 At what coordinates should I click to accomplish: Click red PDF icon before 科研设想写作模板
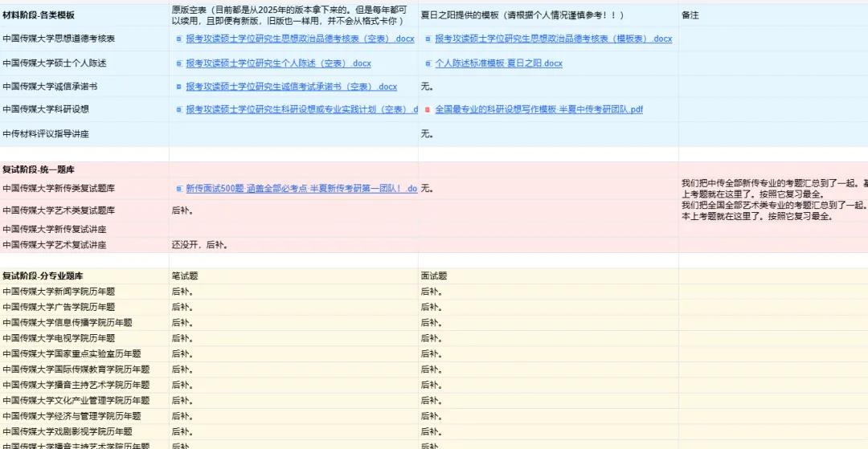pos(428,110)
